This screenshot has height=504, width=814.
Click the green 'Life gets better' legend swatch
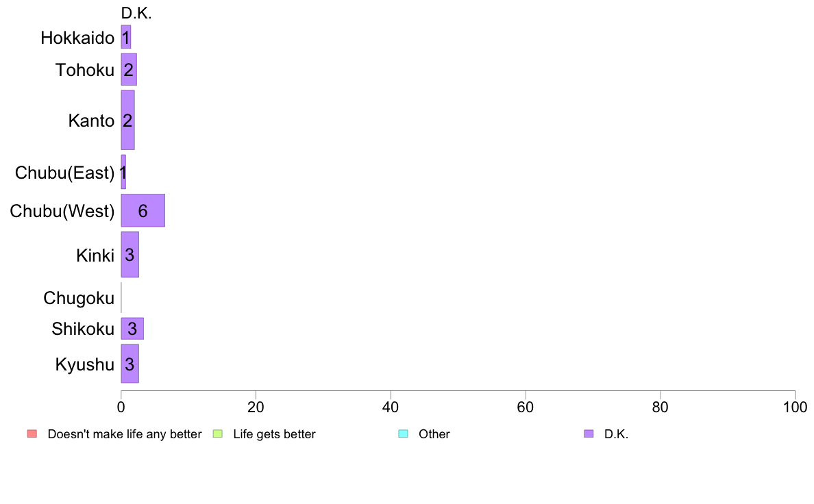click(x=217, y=434)
